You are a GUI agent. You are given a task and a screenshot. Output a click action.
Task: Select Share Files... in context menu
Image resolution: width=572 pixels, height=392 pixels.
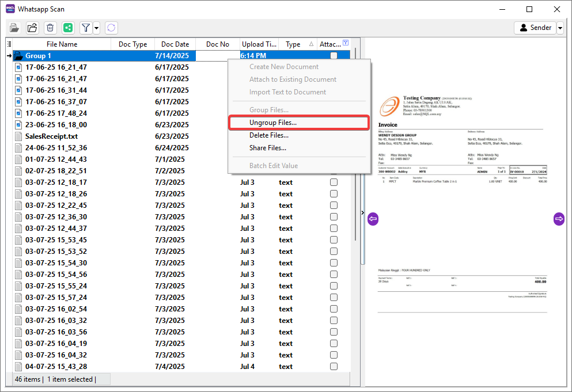tap(299, 148)
